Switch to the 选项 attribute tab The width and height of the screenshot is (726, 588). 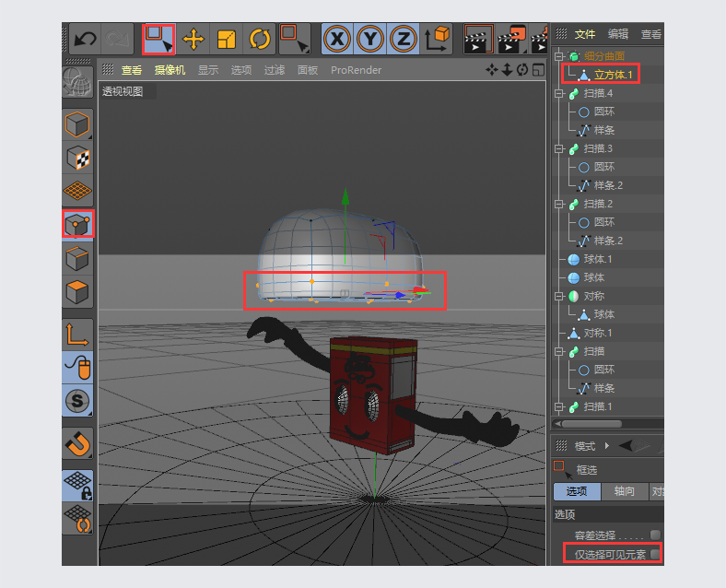(577, 491)
